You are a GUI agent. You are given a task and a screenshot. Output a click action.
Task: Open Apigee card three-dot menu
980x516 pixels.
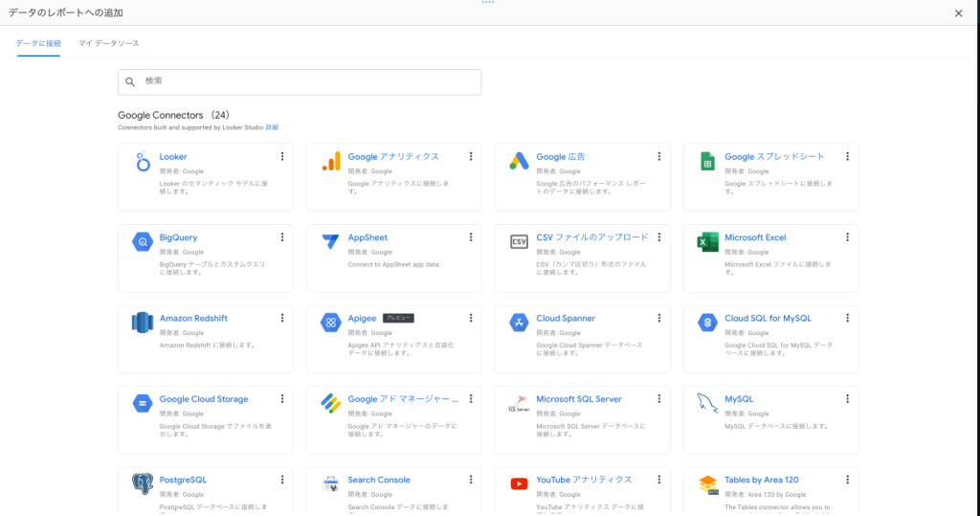pyautogui.click(x=471, y=318)
